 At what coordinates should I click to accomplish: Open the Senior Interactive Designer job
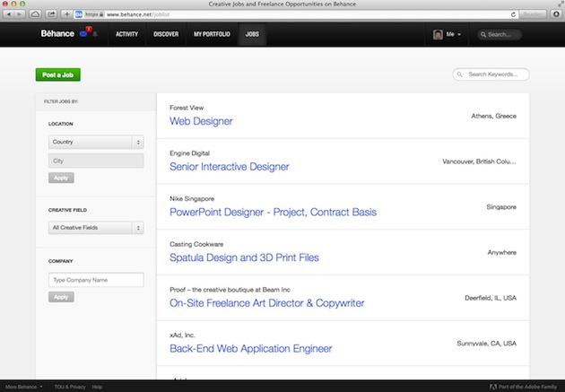[230, 167]
